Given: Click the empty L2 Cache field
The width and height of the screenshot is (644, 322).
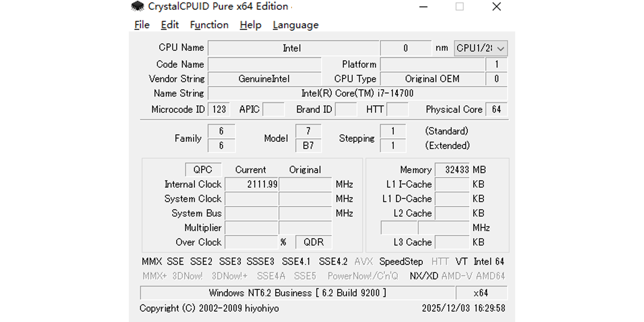Looking at the screenshot, I should [x=452, y=213].
